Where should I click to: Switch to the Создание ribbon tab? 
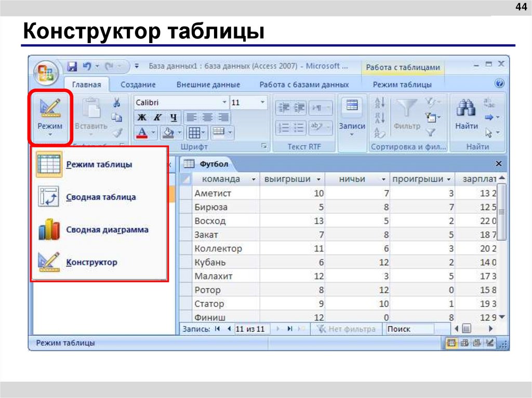click(140, 84)
